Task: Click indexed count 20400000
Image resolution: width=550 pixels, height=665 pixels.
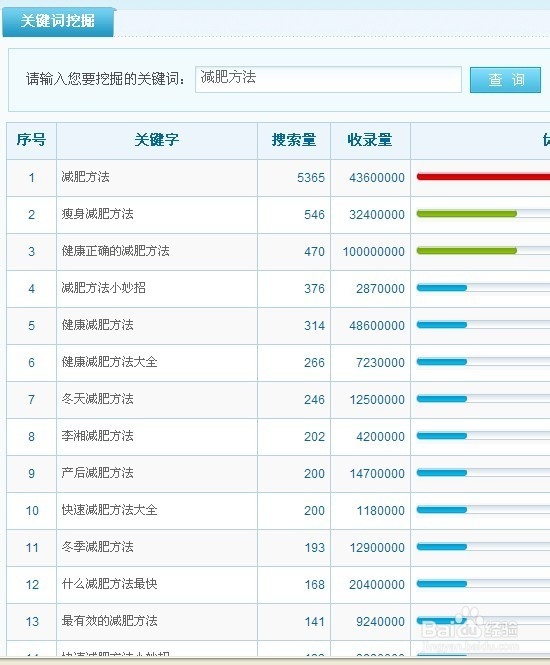Action: 377,584
